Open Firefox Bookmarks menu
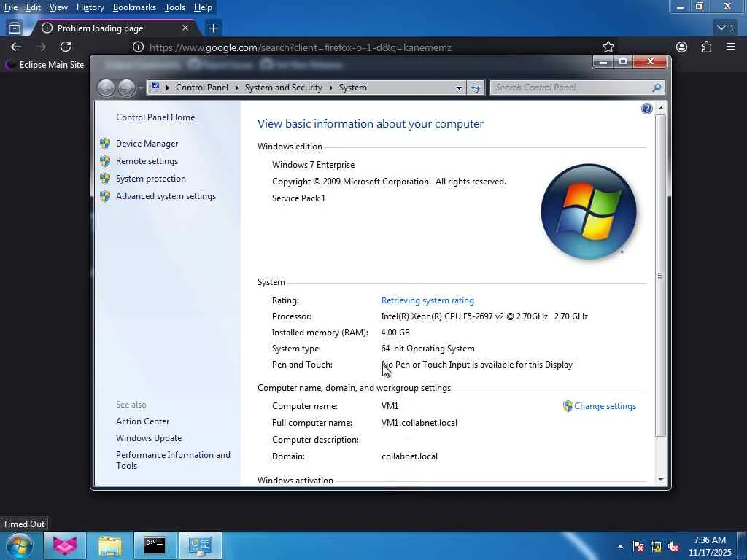 pos(134,7)
